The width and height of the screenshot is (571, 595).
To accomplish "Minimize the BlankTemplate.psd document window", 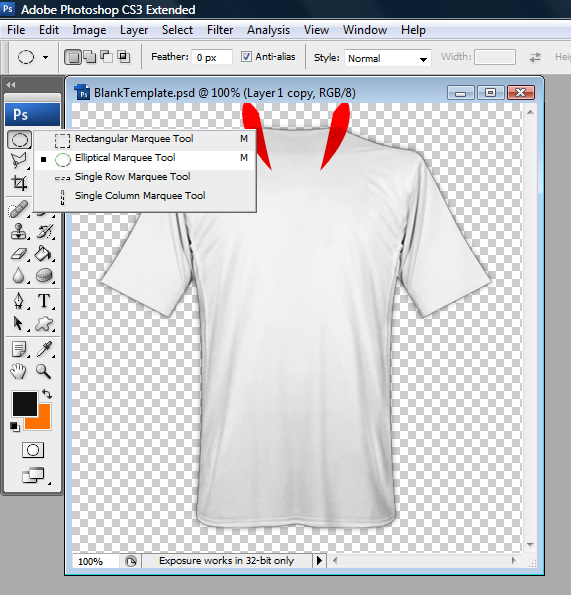I will click(x=461, y=93).
